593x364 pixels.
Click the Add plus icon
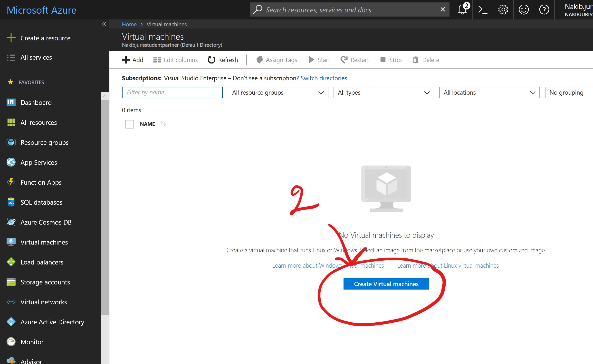126,60
